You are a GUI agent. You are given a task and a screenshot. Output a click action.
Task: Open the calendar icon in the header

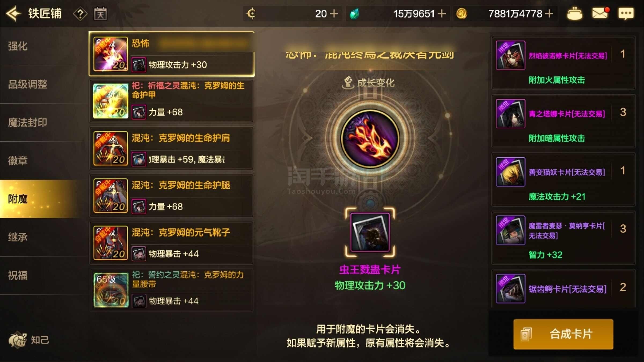(x=100, y=14)
